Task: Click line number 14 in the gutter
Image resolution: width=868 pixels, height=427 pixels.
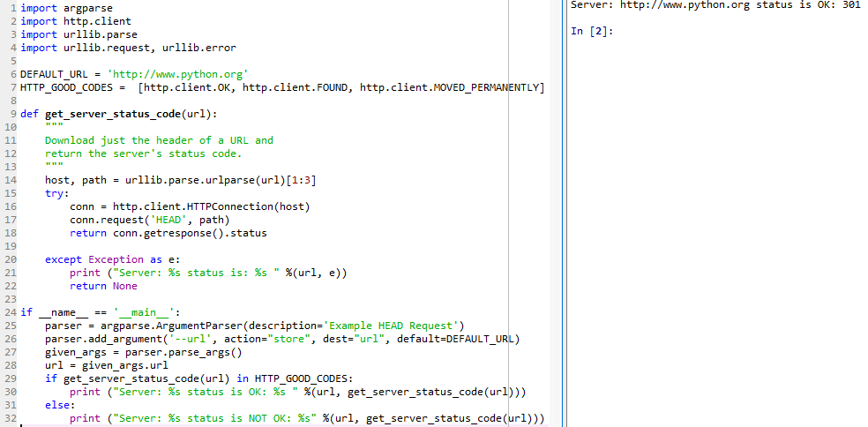Action: pyautogui.click(x=11, y=180)
